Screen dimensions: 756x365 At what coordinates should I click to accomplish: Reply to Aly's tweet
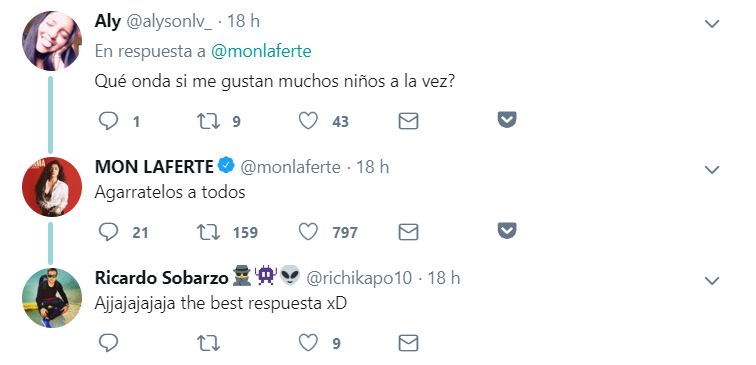tap(108, 121)
